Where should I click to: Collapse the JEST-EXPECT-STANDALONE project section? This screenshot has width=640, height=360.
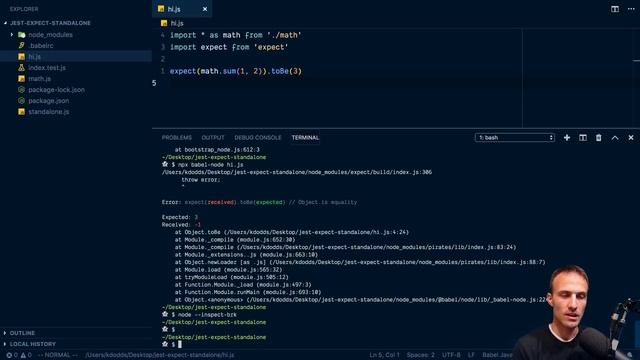click(76, 23)
